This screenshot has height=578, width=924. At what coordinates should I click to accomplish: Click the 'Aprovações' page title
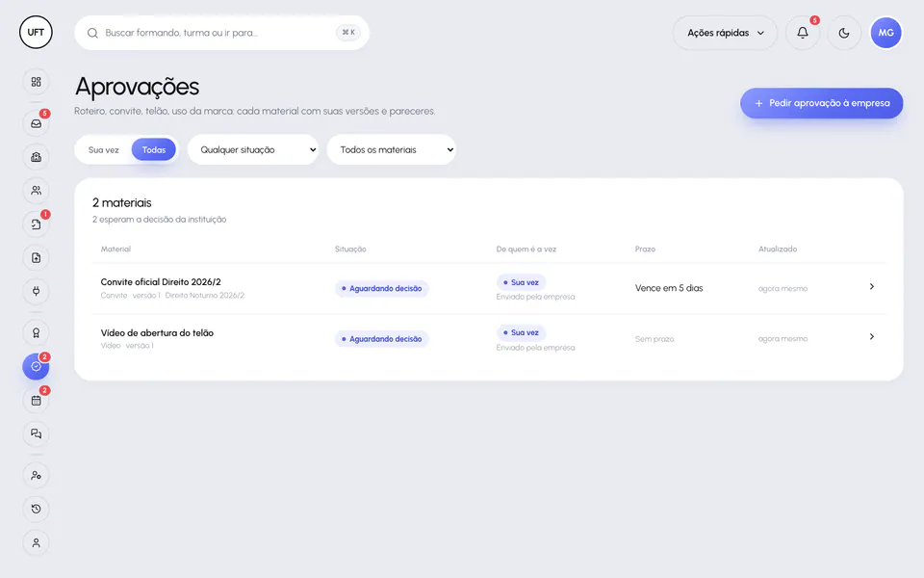tap(138, 87)
